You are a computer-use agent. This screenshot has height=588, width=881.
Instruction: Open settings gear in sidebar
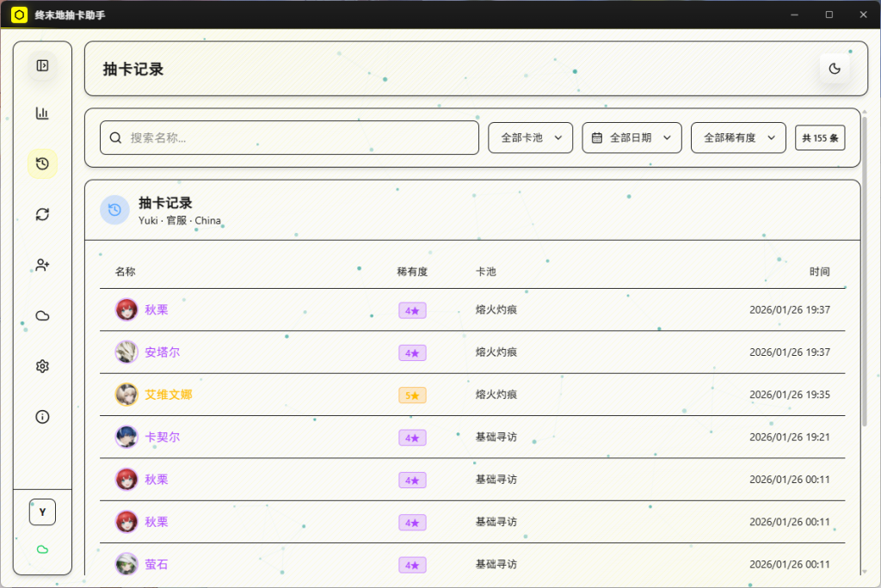(42, 366)
